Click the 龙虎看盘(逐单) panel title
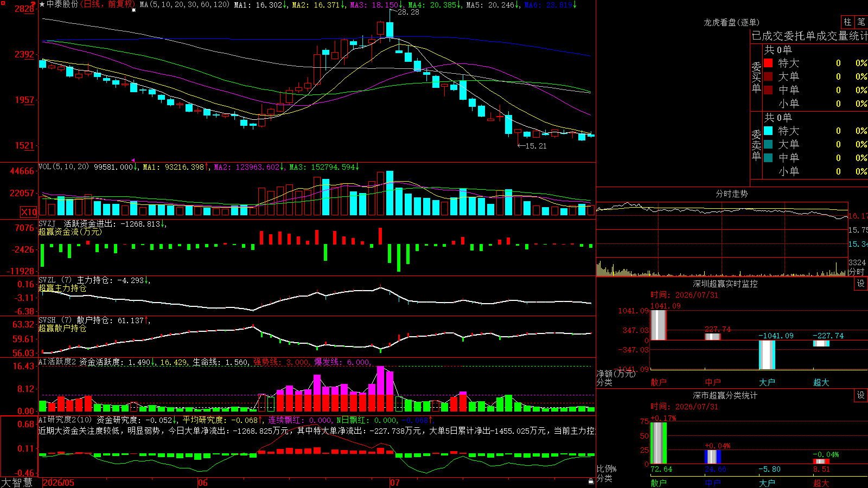 pyautogui.click(x=732, y=22)
